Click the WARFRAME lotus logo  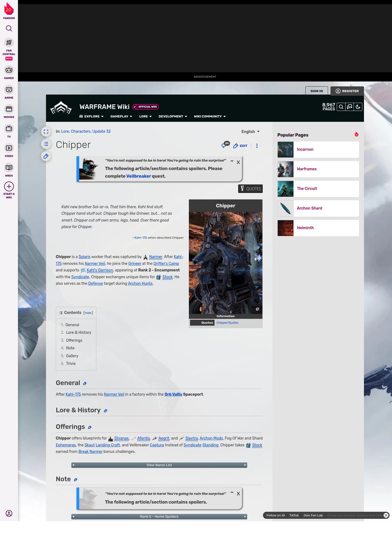[61, 108]
